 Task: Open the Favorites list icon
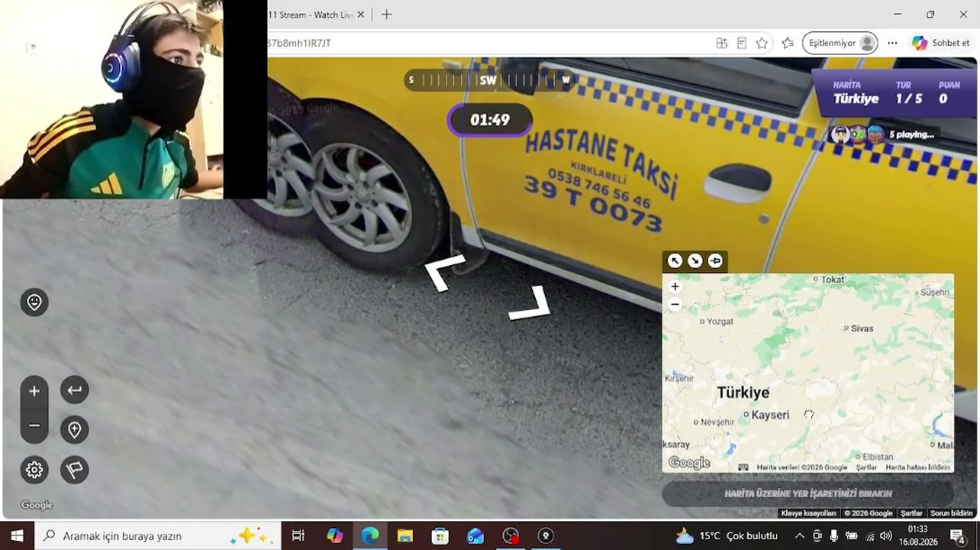pyautogui.click(x=788, y=43)
